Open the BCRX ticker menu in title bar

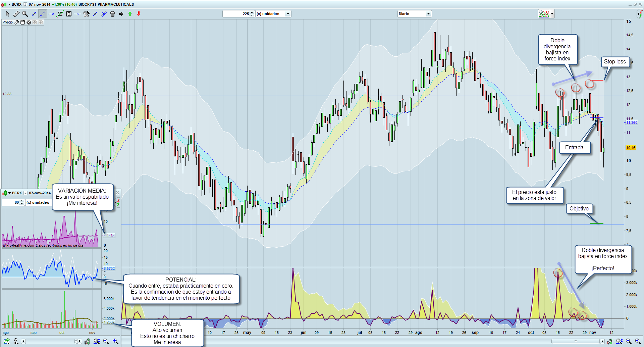point(9,4)
